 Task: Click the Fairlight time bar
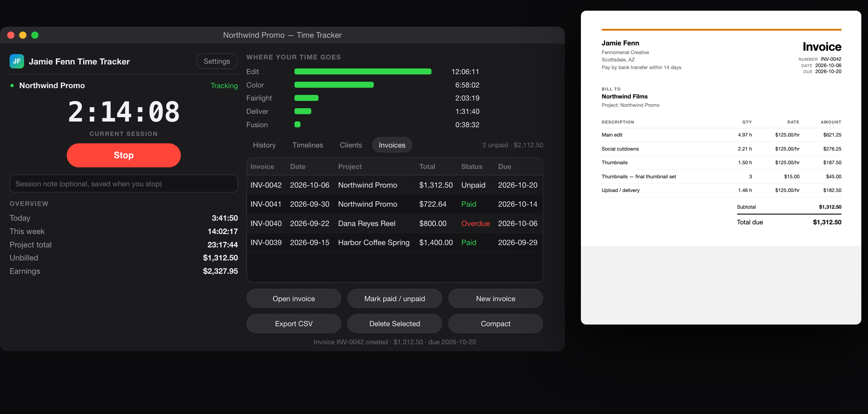click(x=306, y=98)
